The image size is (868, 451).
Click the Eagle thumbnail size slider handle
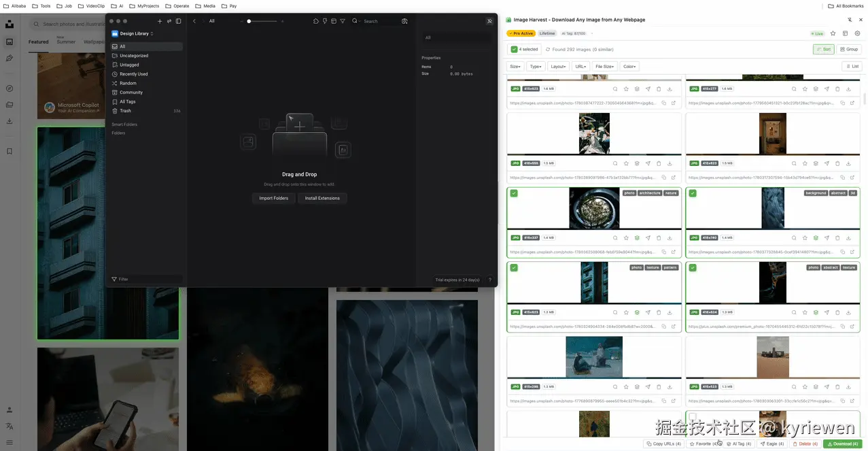pyautogui.click(x=249, y=21)
